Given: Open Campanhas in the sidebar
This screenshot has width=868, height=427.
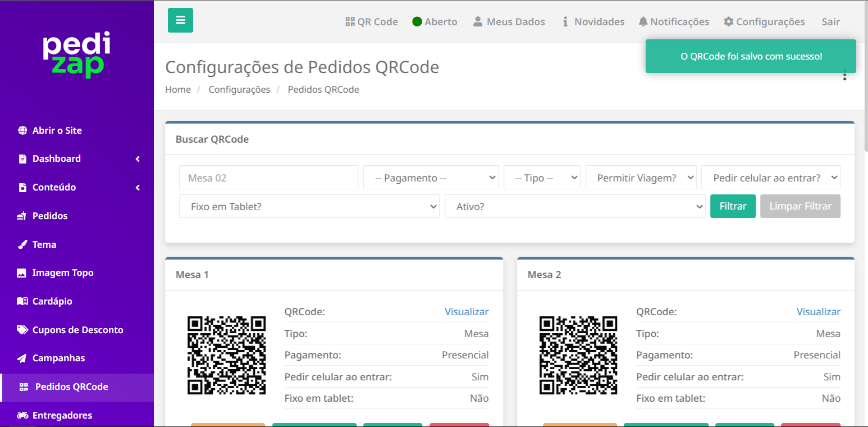Looking at the screenshot, I should pos(59,358).
